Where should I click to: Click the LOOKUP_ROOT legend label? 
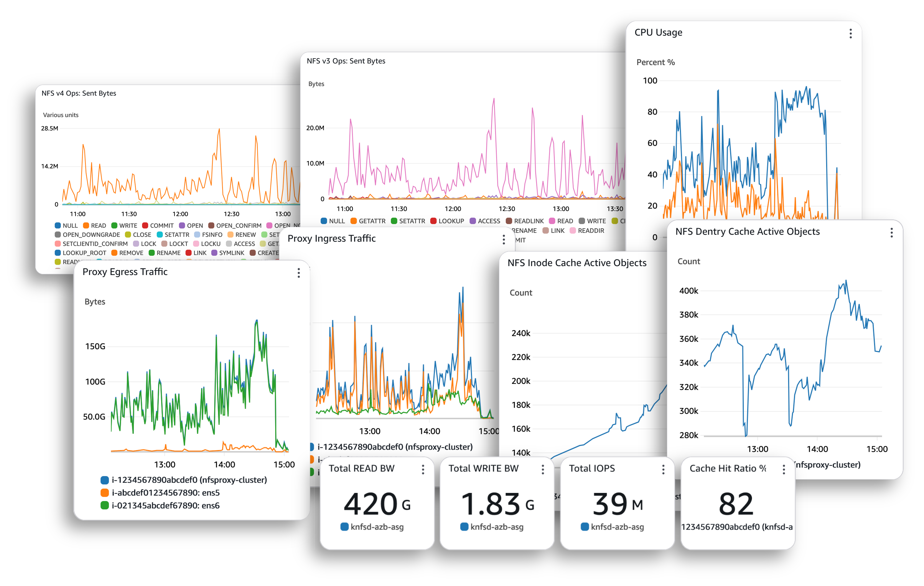(84, 253)
